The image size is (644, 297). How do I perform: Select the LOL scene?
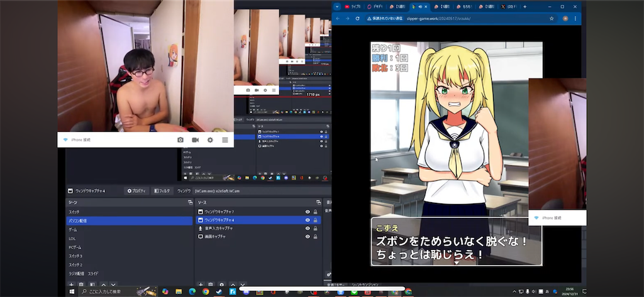pos(130,239)
